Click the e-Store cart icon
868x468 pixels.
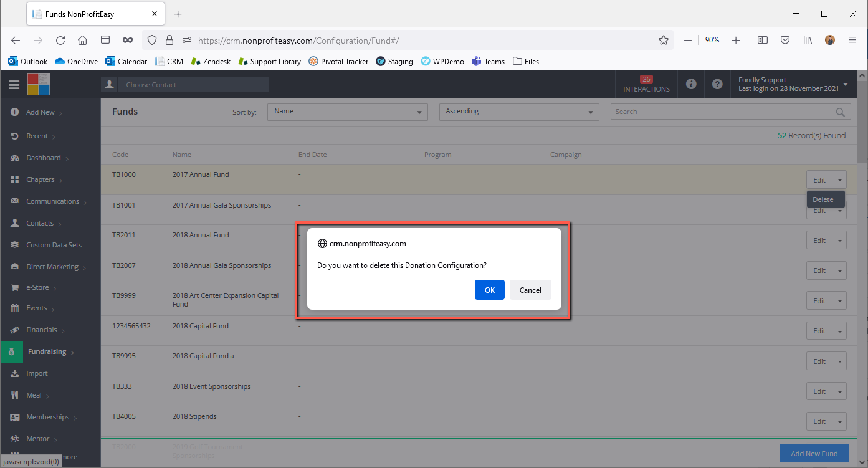click(14, 288)
